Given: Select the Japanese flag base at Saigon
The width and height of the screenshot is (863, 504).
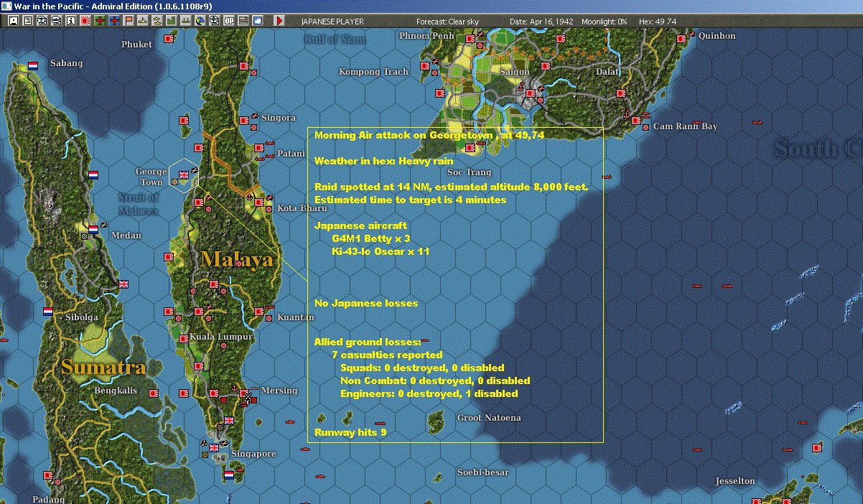Looking at the screenshot, I should tap(531, 93).
